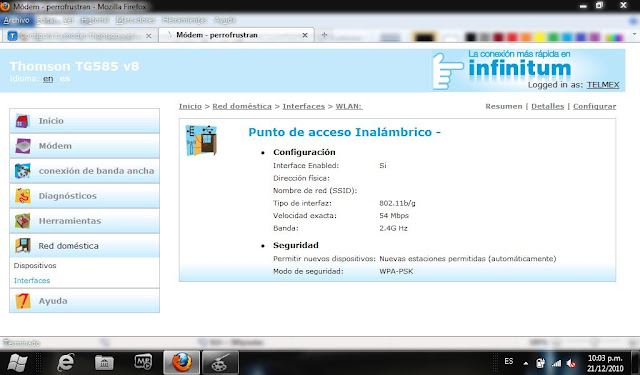Open a new tab with plus button
The height and width of the screenshot is (375, 640).
[x=324, y=35]
